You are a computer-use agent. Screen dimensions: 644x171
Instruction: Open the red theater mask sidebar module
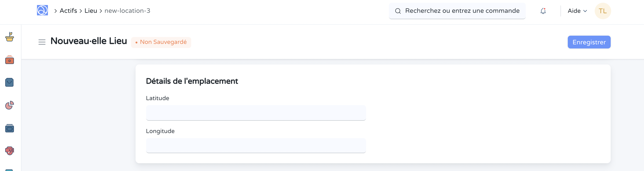[10, 151]
